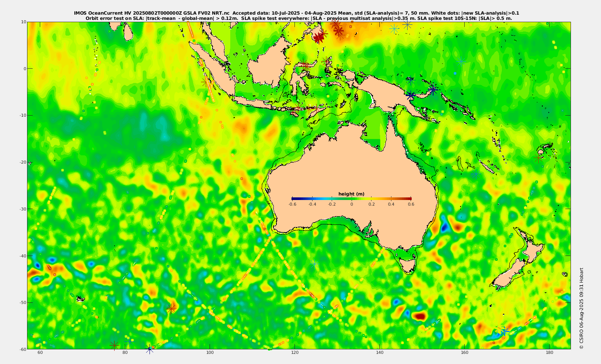Click the "height (m)" colorbar label

(351, 194)
